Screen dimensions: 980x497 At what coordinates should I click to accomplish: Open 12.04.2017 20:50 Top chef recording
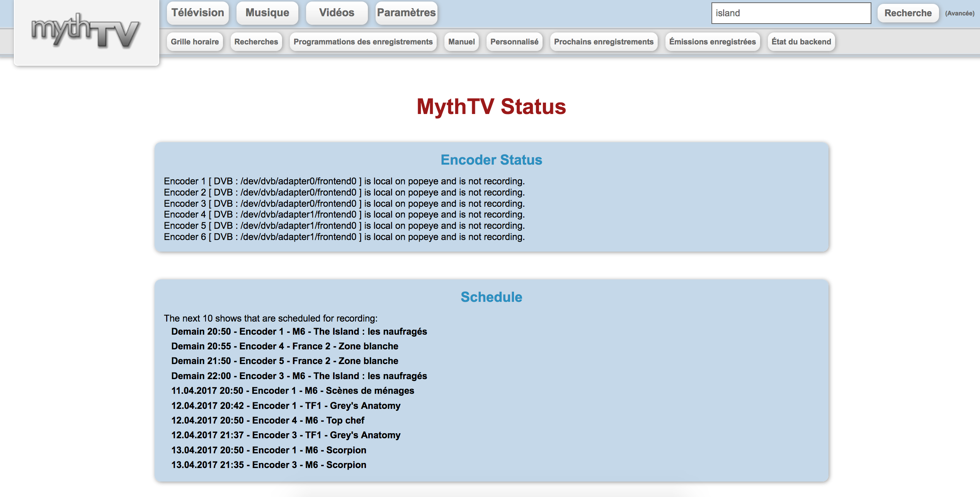point(268,420)
